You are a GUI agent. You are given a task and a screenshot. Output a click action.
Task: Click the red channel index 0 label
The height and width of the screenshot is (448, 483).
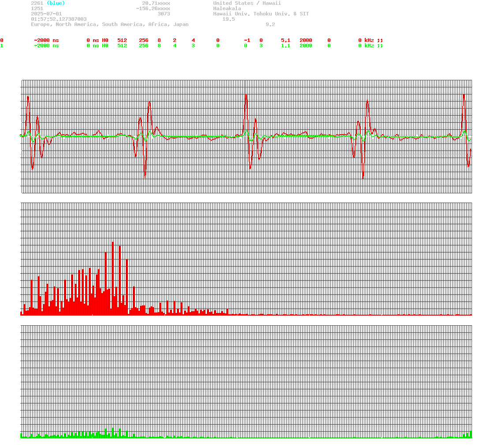(2, 41)
